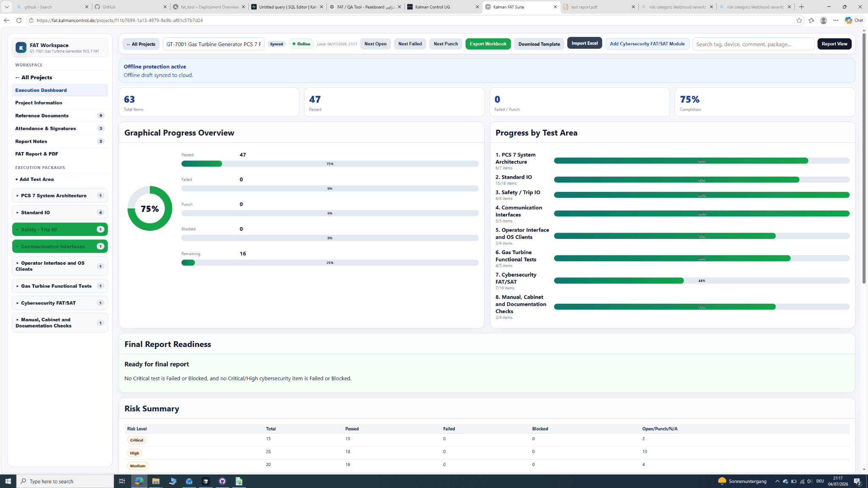Click the Synced status badge
The width and height of the screenshot is (868, 488).
[x=276, y=44]
